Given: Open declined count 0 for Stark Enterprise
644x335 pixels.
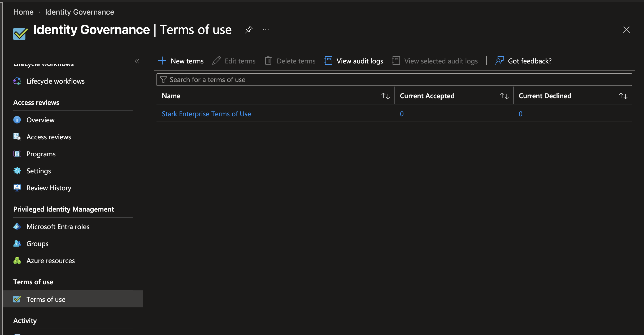Looking at the screenshot, I should click(x=521, y=114).
